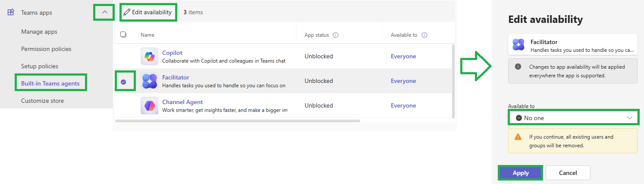Click the pencil icon beside Edit availability
Screen dimensions: 644x184
(126, 12)
